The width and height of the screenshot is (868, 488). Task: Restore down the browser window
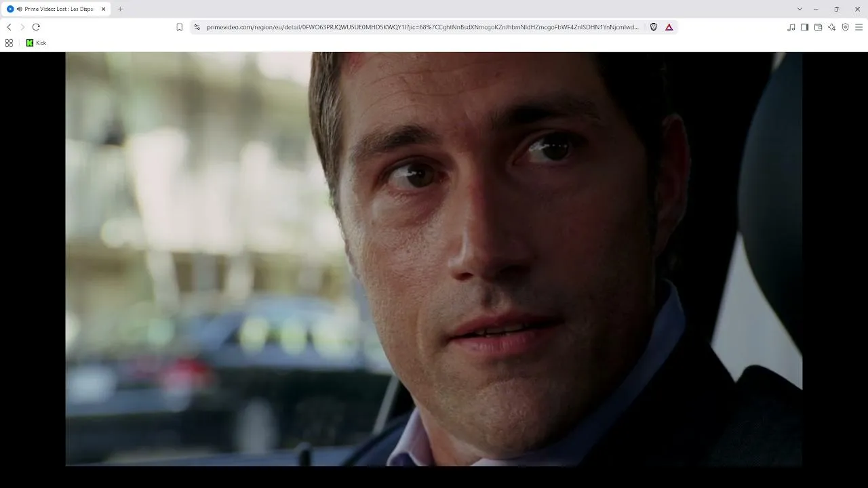click(x=837, y=9)
